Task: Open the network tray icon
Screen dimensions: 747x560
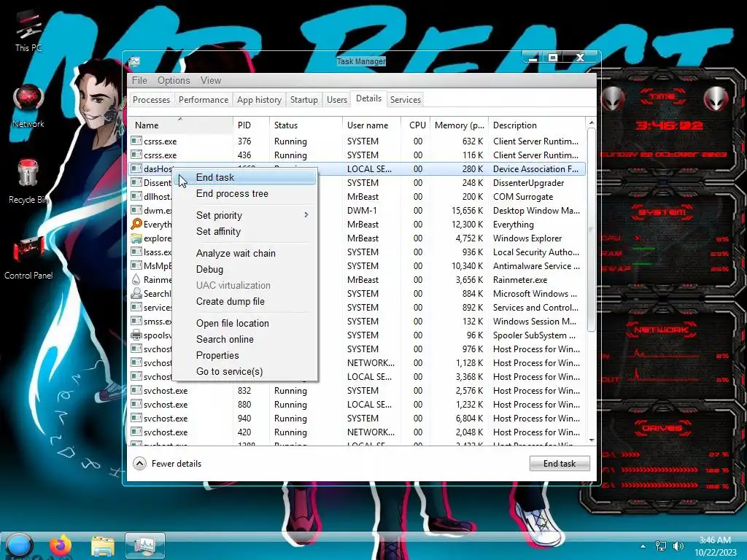Action: (661, 546)
